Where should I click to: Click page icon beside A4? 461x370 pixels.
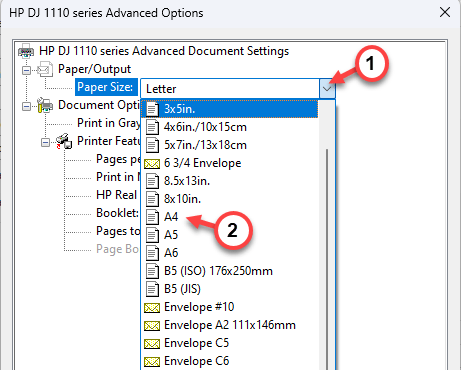tap(152, 217)
